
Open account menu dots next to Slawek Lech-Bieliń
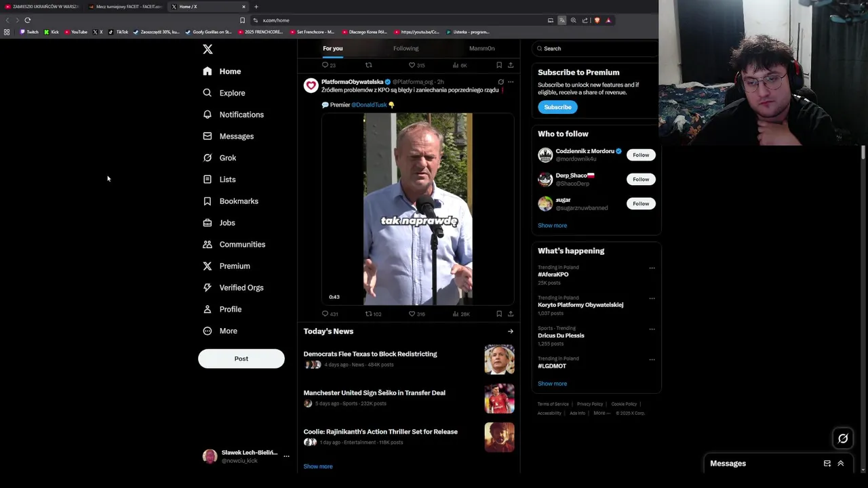286,456
